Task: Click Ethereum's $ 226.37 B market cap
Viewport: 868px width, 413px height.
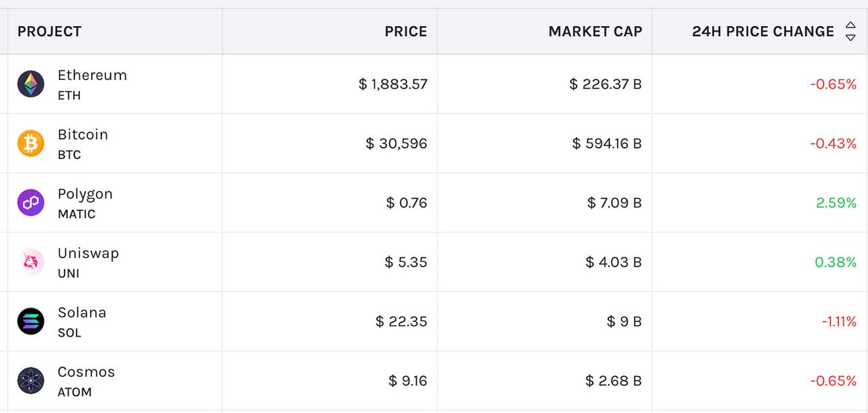Action: tap(605, 85)
